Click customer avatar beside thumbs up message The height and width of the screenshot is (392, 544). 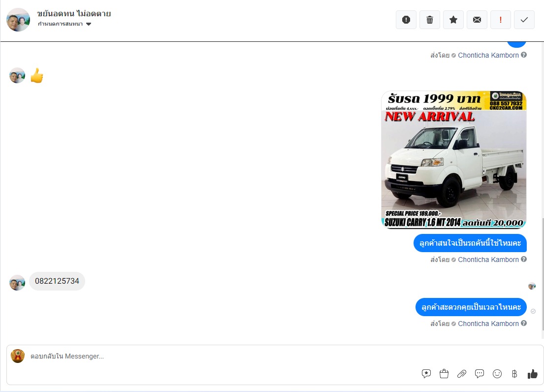tap(17, 75)
